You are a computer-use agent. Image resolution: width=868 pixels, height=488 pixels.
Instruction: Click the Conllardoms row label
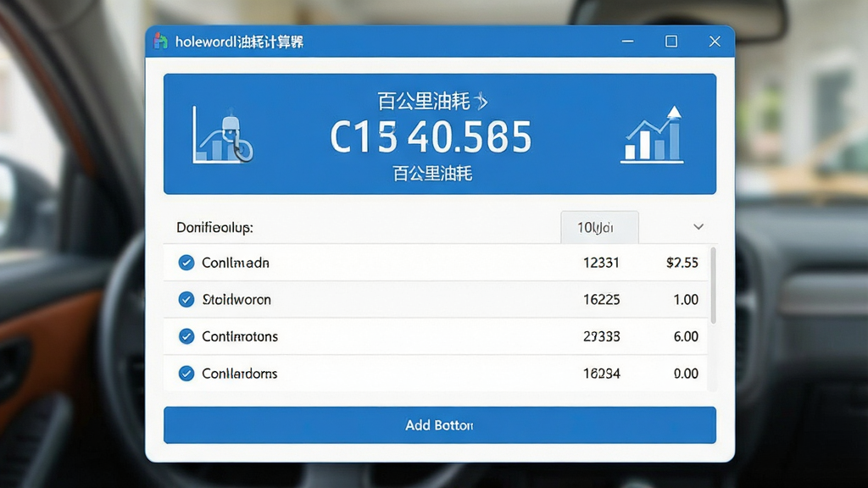coord(239,374)
